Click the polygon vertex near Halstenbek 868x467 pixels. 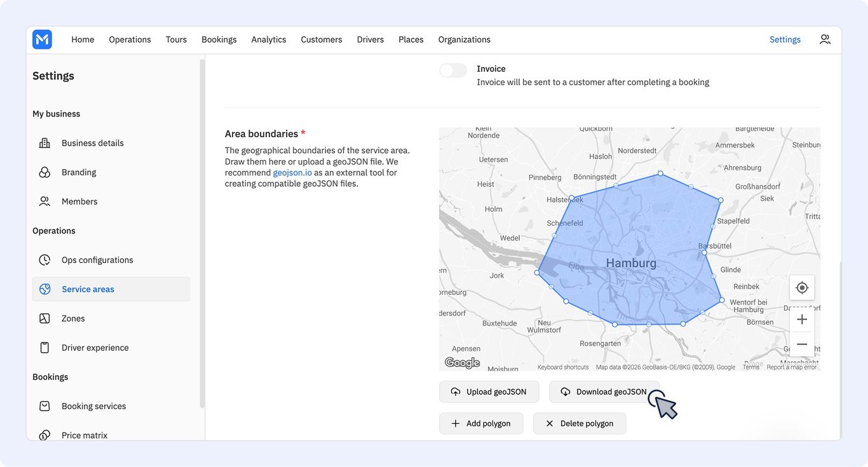click(x=572, y=198)
